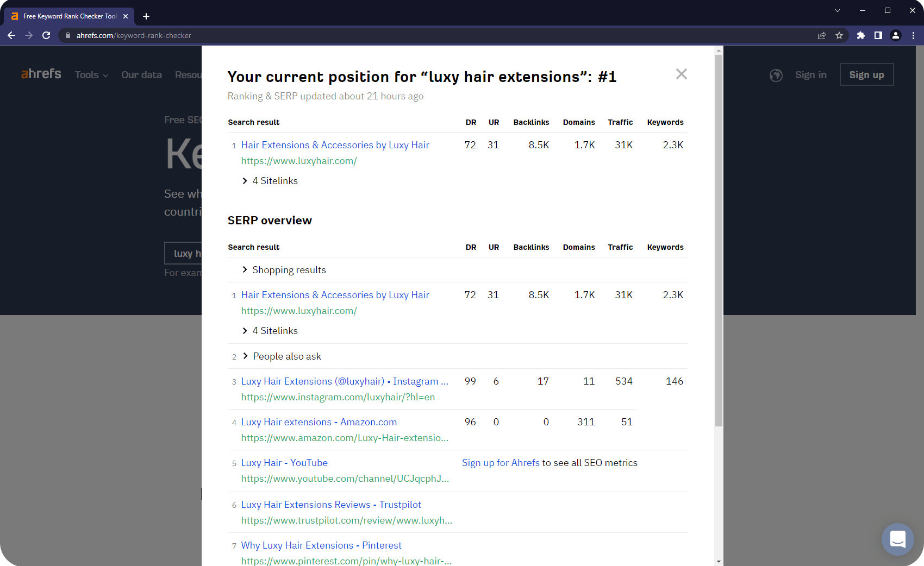Viewport: 924px width, 566px height.
Task: Open Luxy Hair - YouTube result
Action: point(284,463)
